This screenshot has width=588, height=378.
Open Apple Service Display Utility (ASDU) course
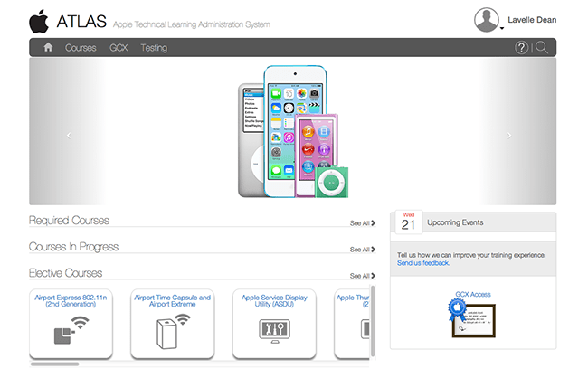coord(274,324)
